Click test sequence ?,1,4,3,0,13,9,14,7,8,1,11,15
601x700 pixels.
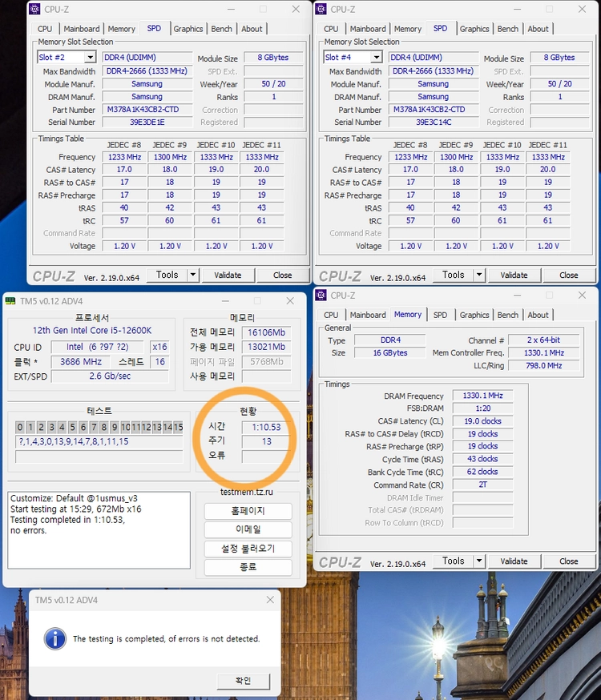(x=99, y=441)
